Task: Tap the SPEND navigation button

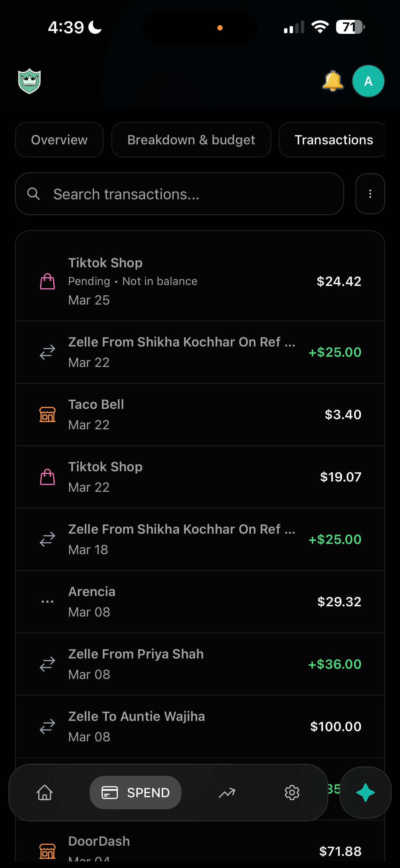Action: (x=136, y=792)
